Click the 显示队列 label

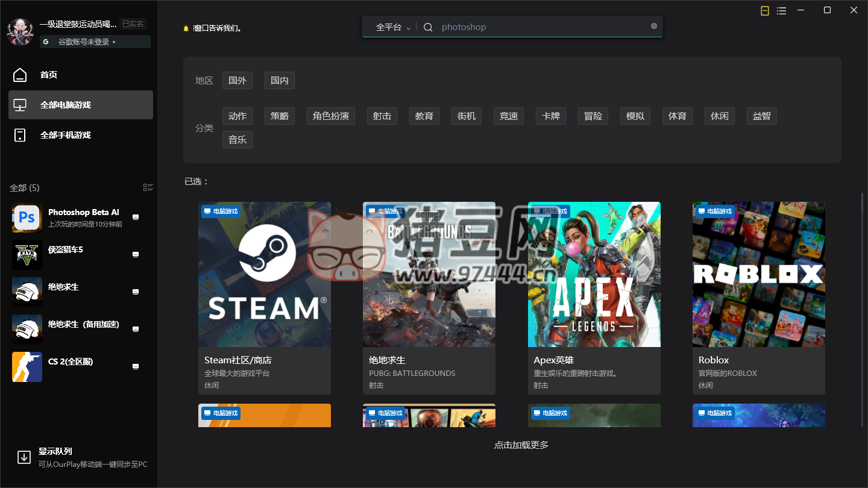(55, 451)
